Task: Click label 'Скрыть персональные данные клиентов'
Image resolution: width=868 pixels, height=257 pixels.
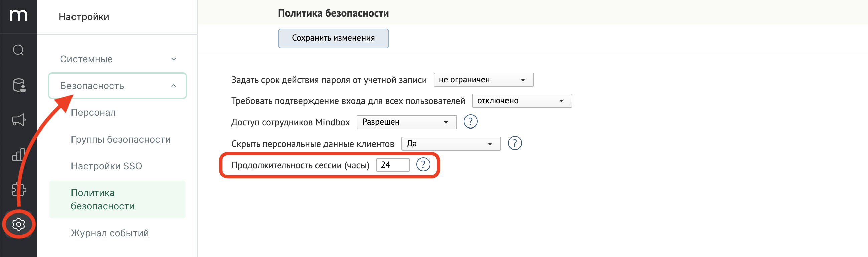Action: pyautogui.click(x=312, y=144)
